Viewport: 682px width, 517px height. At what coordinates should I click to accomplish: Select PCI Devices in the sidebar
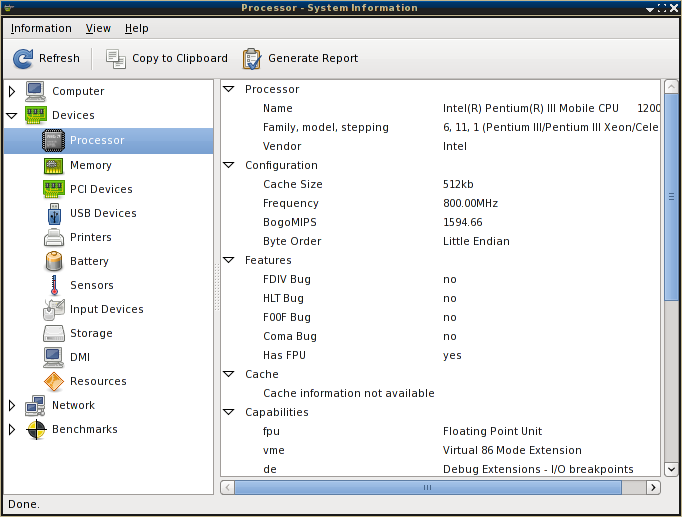coord(108,189)
